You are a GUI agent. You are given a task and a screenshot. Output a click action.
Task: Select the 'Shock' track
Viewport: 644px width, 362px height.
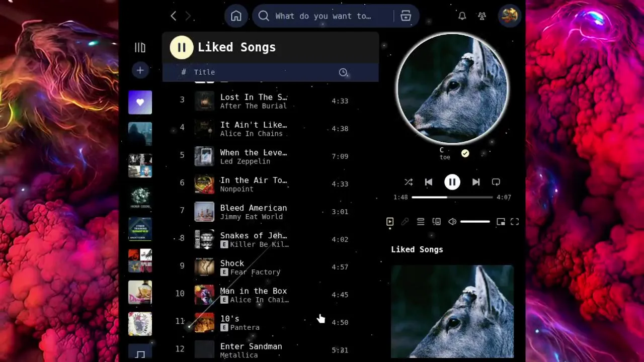(x=232, y=263)
